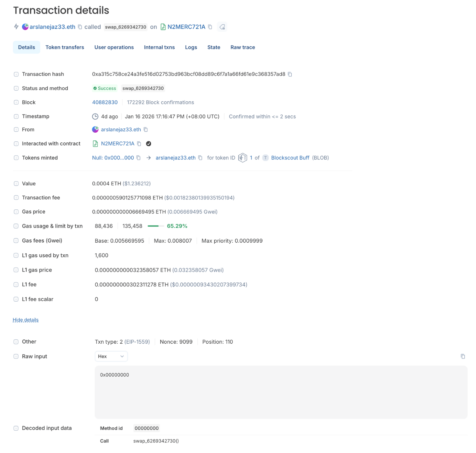Viewport: 476px width, 453px height.
Task: Click the Blockscout Buff token icon
Action: 265,158
